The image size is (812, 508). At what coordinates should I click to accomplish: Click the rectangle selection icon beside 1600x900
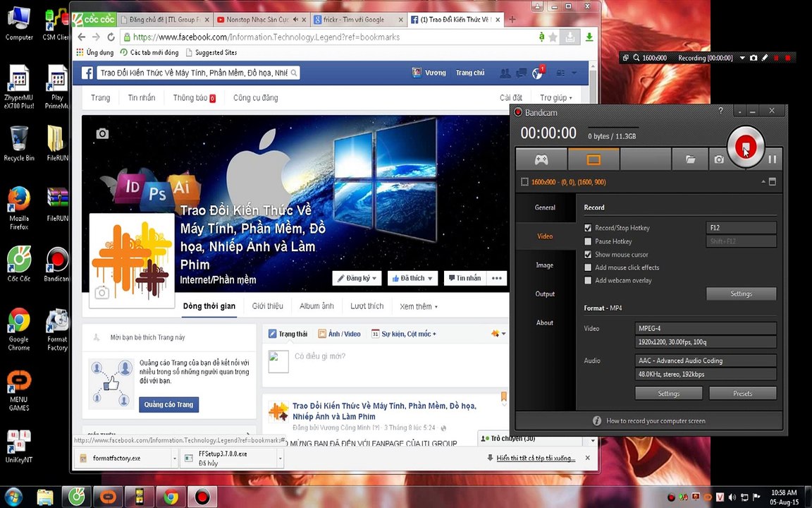pos(524,182)
